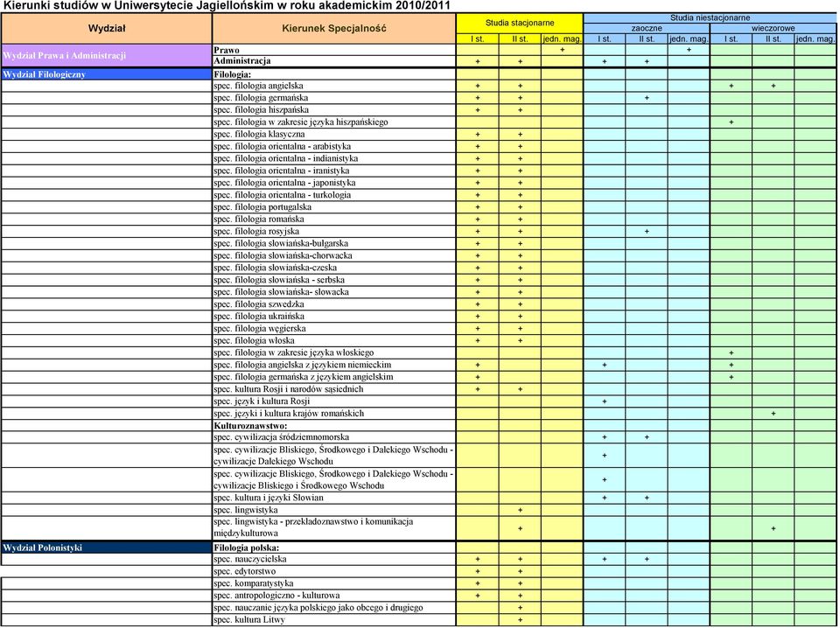840x628 pixels.
Task: Click 'nauczanie języka polskiego jako obcego i drugiego'
Action: (333, 608)
